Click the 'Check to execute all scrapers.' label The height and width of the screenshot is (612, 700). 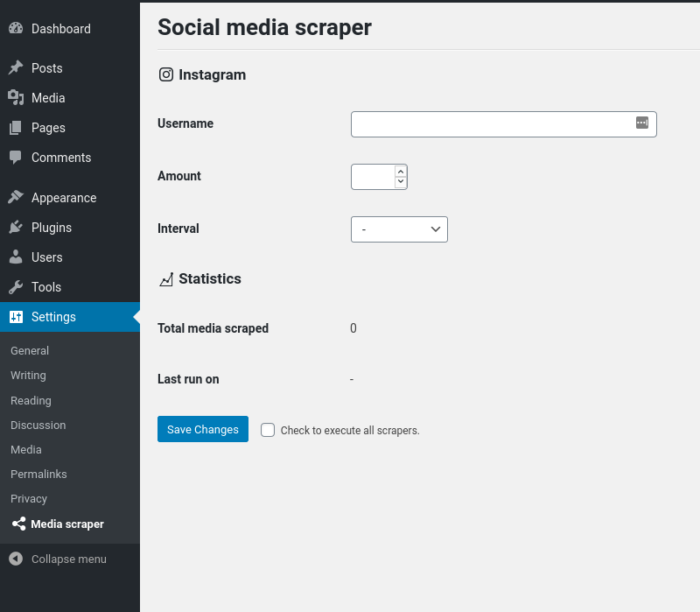pos(350,431)
